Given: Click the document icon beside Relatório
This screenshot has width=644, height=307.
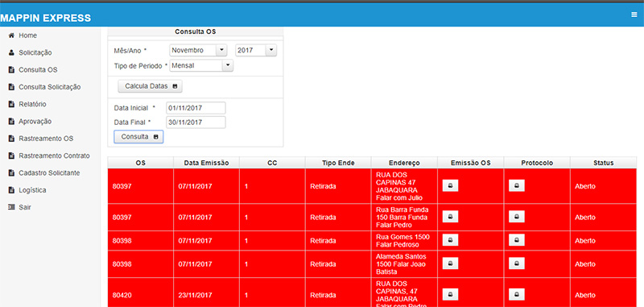Looking at the screenshot, I should click(11, 104).
